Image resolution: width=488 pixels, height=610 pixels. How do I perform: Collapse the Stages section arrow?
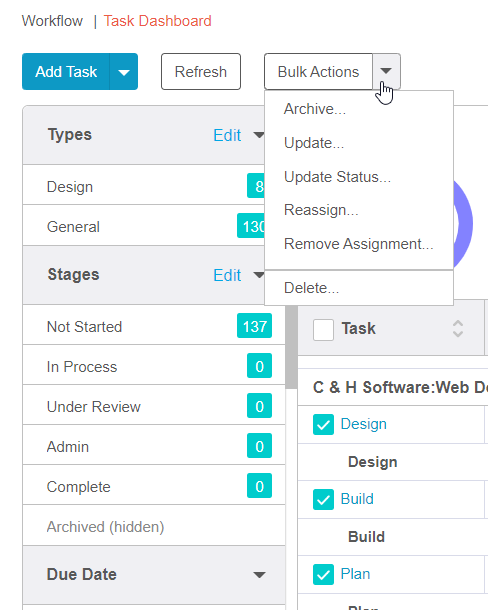(x=258, y=275)
